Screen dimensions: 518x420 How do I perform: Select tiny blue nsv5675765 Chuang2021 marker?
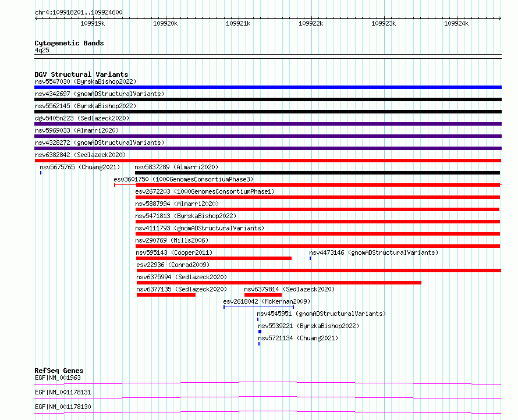tap(41, 173)
